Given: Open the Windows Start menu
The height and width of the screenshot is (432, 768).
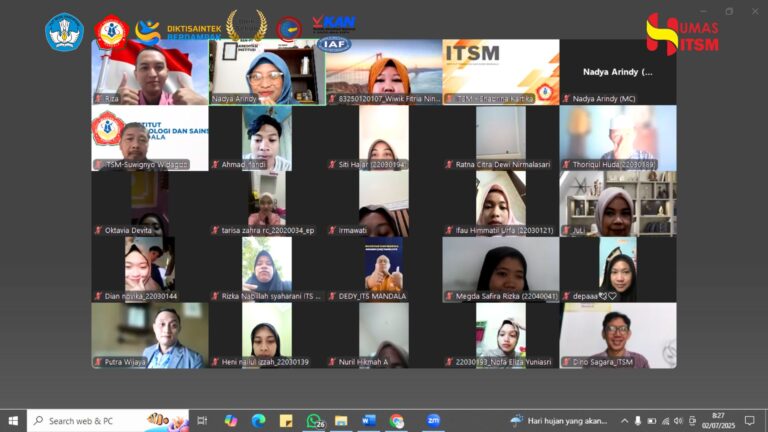Looking at the screenshot, I should 13,421.
